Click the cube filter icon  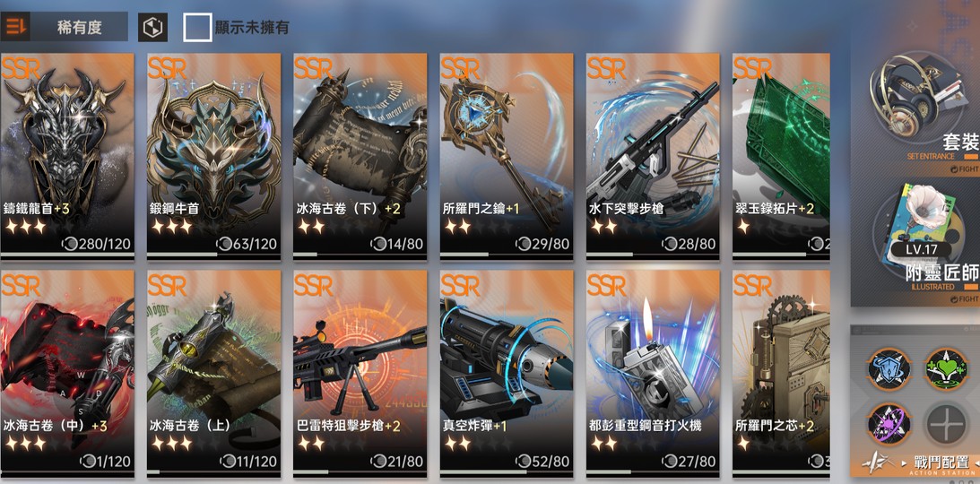tap(152, 28)
